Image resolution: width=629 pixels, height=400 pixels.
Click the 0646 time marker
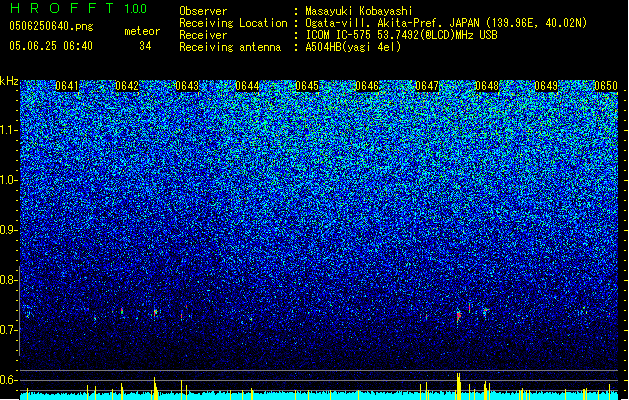point(367,86)
